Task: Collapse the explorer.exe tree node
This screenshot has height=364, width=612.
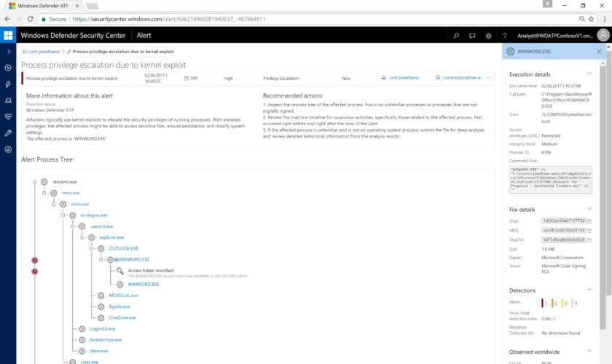Action: [x=82, y=237]
